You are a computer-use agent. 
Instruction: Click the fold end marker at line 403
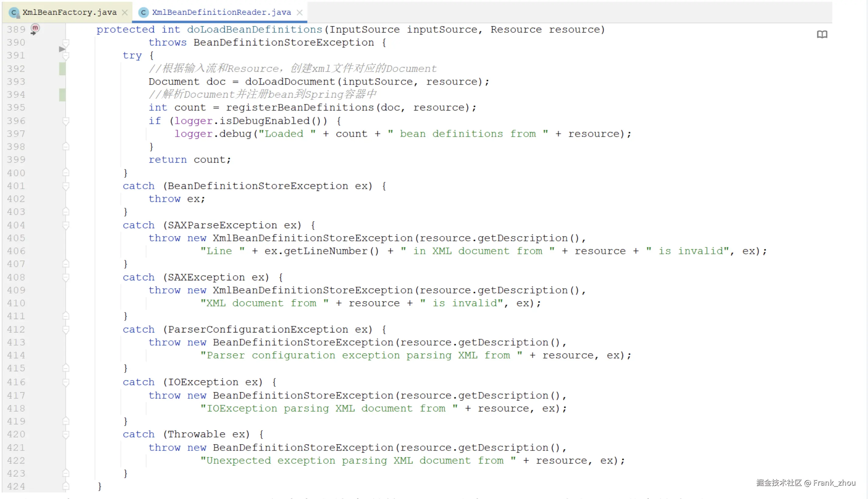[x=66, y=212]
